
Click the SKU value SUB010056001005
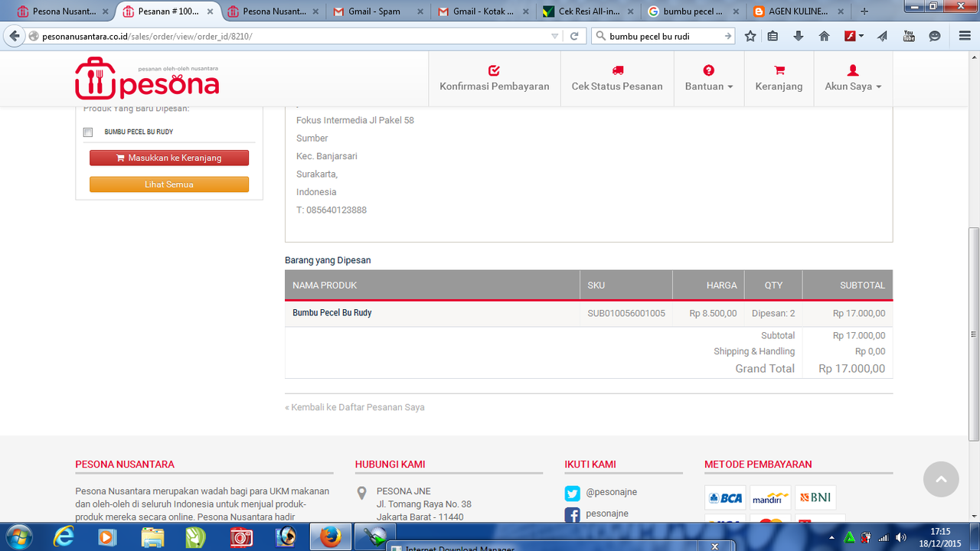(x=626, y=313)
